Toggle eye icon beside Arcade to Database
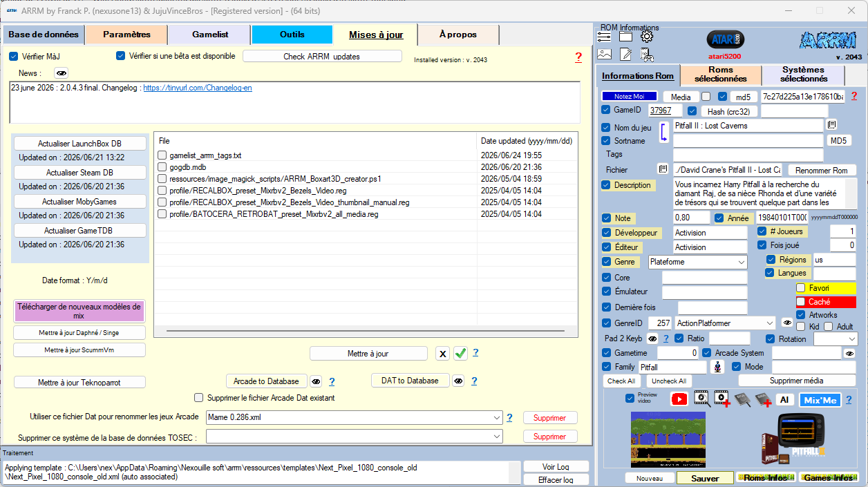Viewport: 868px width, 487px height. pyautogui.click(x=315, y=381)
